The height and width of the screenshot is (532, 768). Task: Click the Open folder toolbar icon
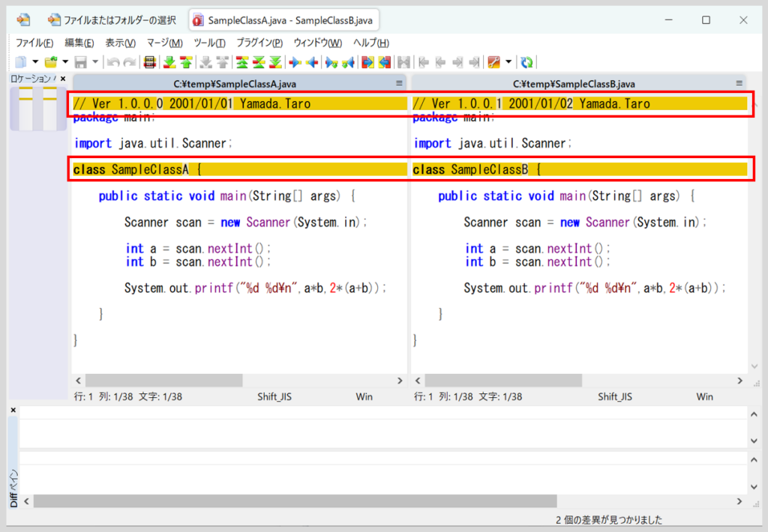pyautogui.click(x=50, y=62)
